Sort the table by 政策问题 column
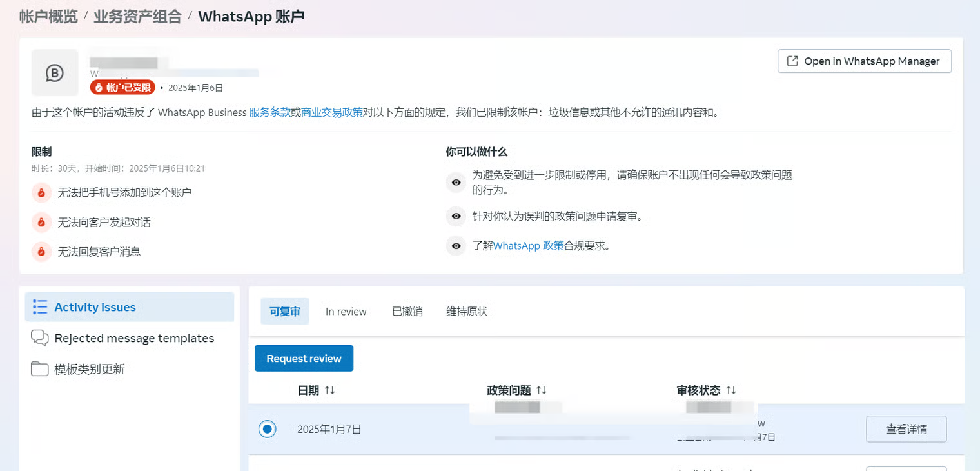 coord(542,390)
